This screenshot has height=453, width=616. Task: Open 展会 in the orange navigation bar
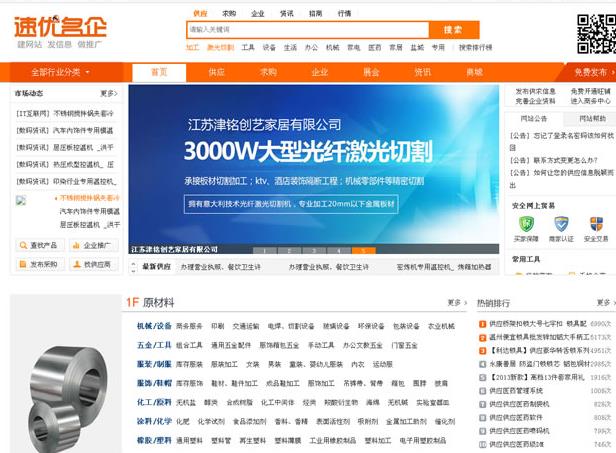pyautogui.click(x=371, y=72)
